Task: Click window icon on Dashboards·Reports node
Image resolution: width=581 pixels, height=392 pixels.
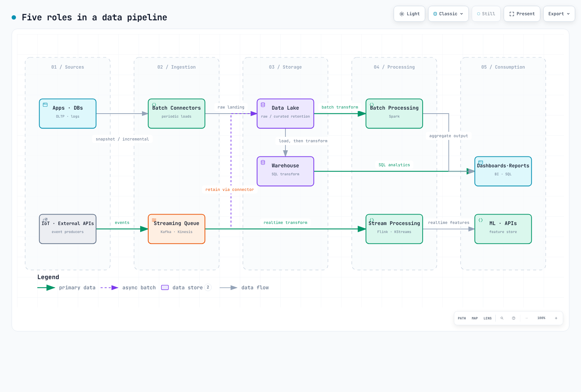Action: click(481, 162)
